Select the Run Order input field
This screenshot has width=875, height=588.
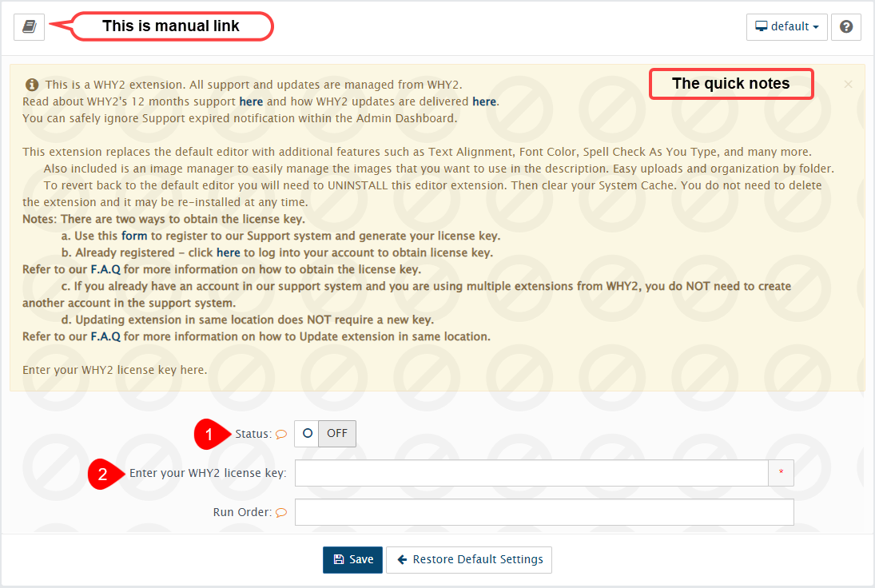[544, 513]
